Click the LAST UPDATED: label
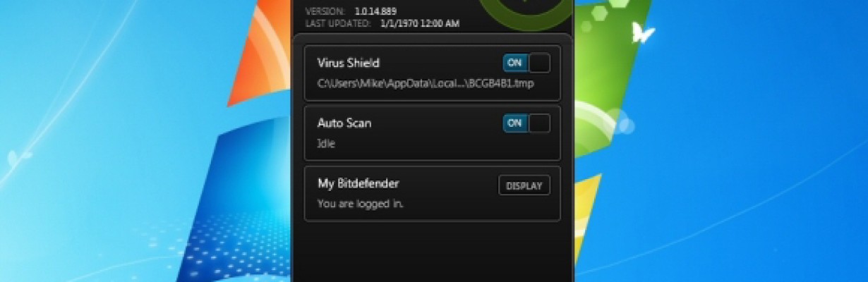This screenshot has height=282, width=868. 338,23
